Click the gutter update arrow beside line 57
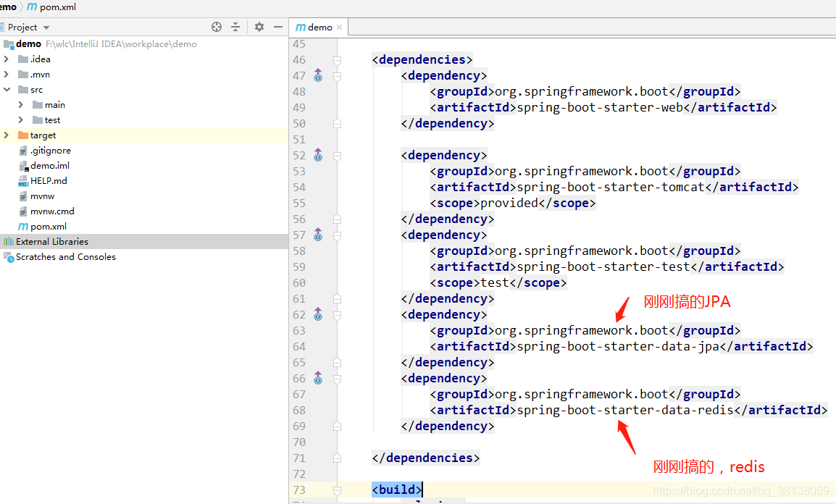Screen dimensions: 836x504 tap(317, 235)
